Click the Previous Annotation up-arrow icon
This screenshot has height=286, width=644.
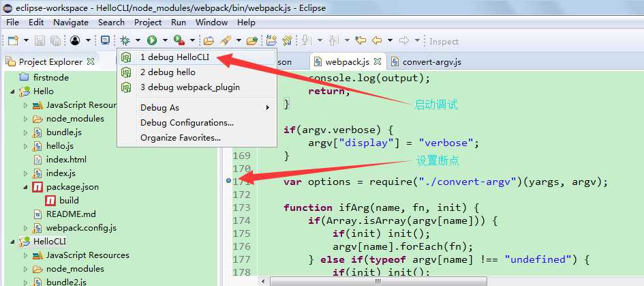(333, 40)
